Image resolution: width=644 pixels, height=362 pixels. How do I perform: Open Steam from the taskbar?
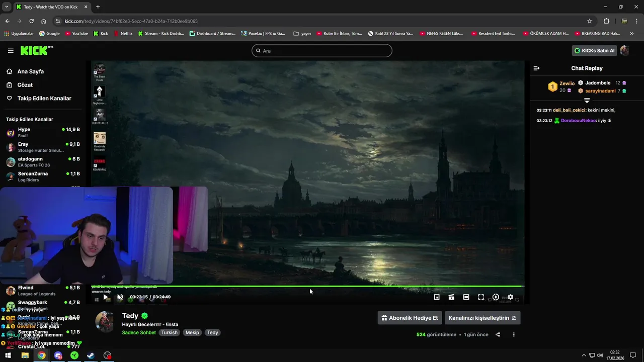[91, 355]
